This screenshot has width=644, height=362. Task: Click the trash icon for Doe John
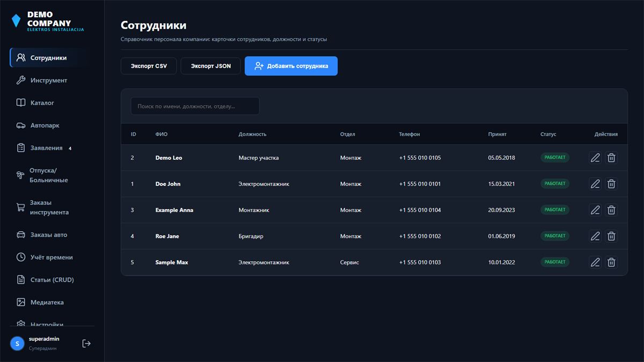[611, 184]
